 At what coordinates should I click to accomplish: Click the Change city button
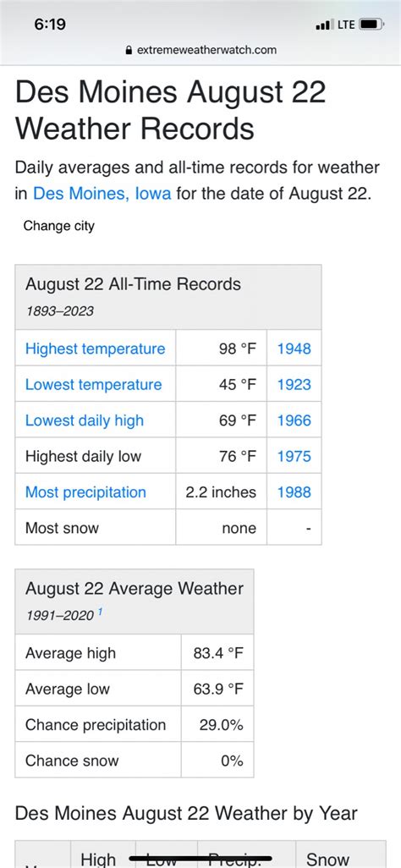[x=58, y=226]
